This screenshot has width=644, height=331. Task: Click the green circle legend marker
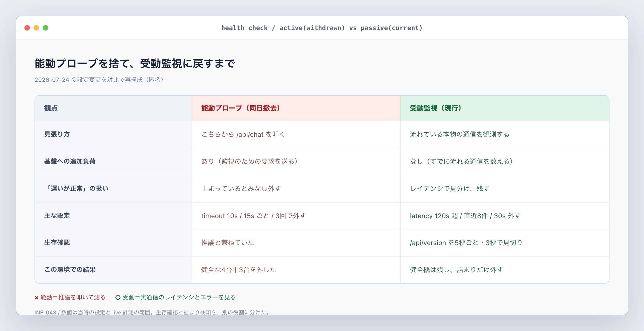tap(118, 297)
